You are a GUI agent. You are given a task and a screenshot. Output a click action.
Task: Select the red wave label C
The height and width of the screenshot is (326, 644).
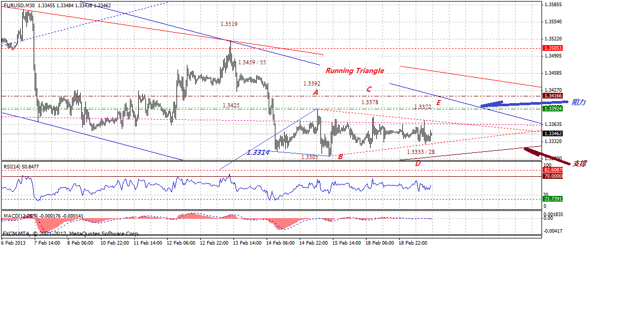369,89
